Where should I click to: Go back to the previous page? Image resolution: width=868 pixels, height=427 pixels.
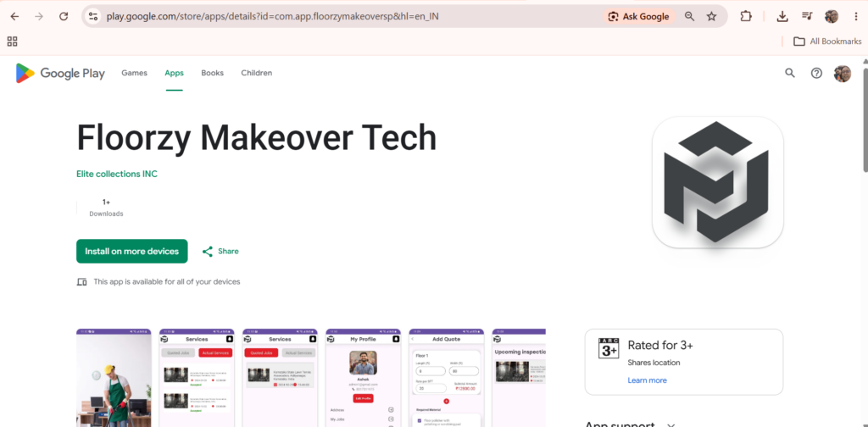click(x=14, y=17)
